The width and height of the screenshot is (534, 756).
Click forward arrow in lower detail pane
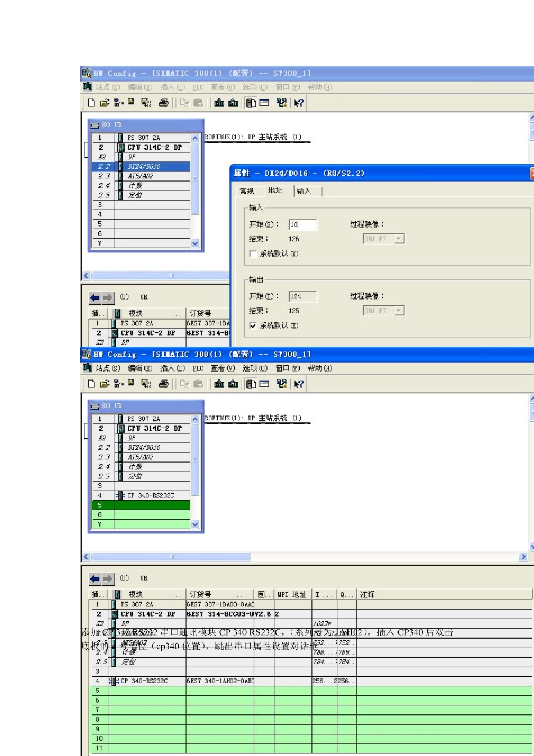pos(108,578)
